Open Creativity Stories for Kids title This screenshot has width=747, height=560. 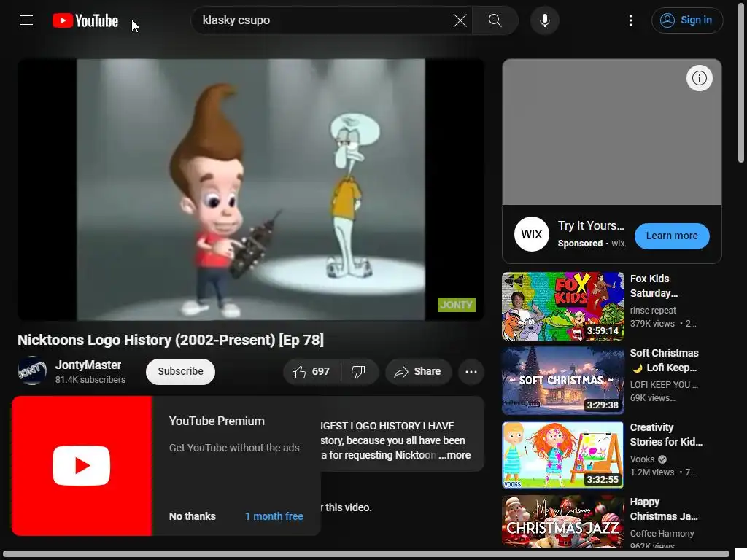(666, 435)
